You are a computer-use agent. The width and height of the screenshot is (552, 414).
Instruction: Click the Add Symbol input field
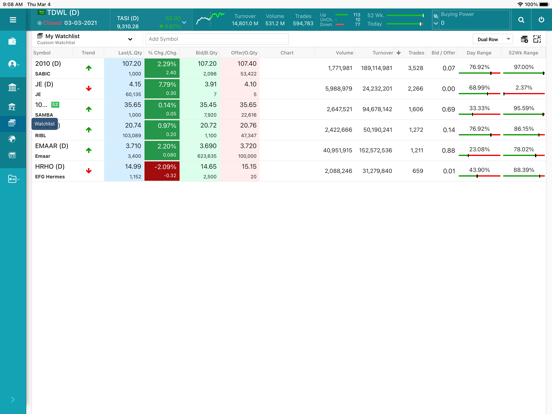point(217,39)
